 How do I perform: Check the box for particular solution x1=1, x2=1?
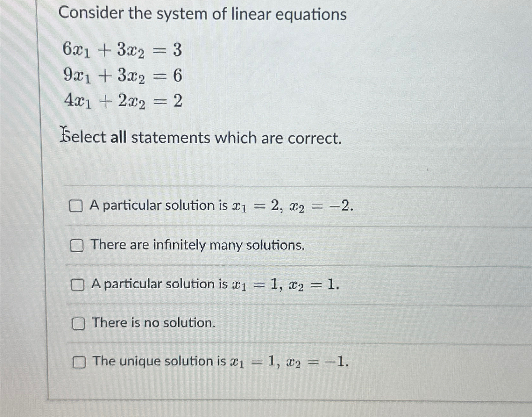(78, 285)
